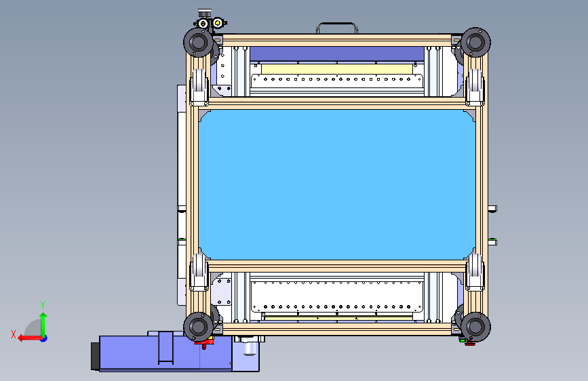
Task: Select the top-right caster wheel of the frame
Action: click(x=475, y=42)
